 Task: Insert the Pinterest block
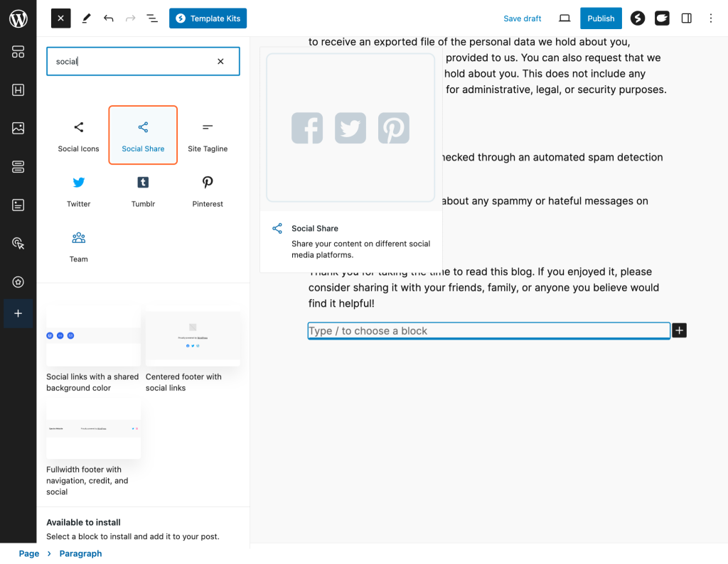207,189
